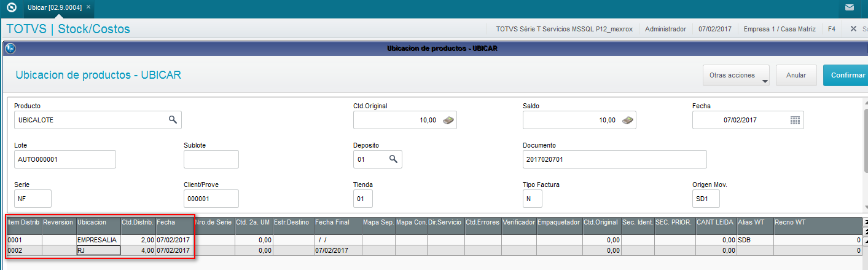Click the RJ ubicacion cell
Image resolution: width=868 pixels, height=270 pixels.
(98, 250)
